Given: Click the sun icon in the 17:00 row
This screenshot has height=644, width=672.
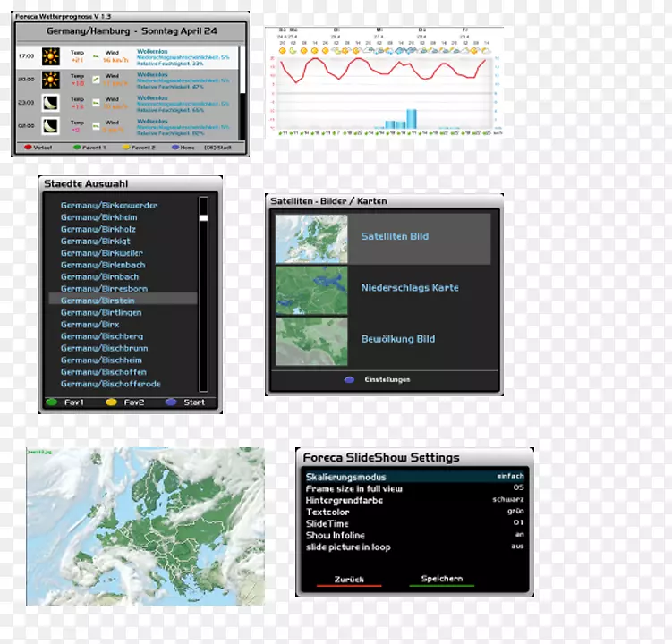Looking at the screenshot, I should pyautogui.click(x=51, y=58).
